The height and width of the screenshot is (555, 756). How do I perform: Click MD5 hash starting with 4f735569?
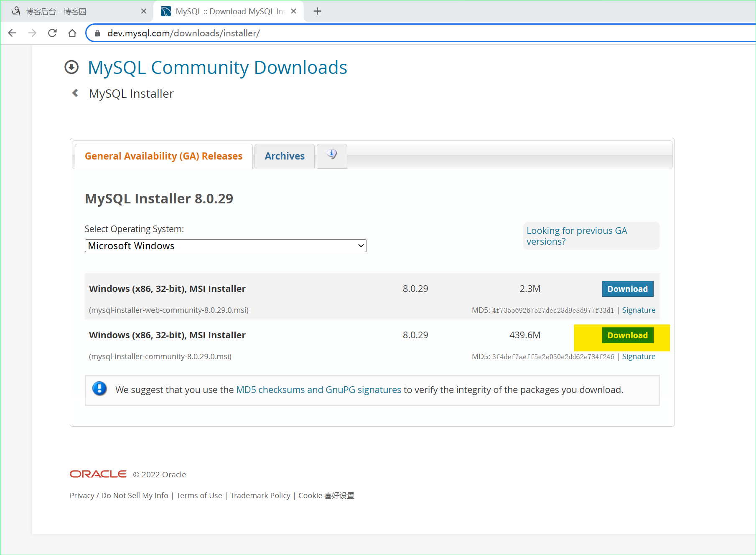click(x=553, y=310)
